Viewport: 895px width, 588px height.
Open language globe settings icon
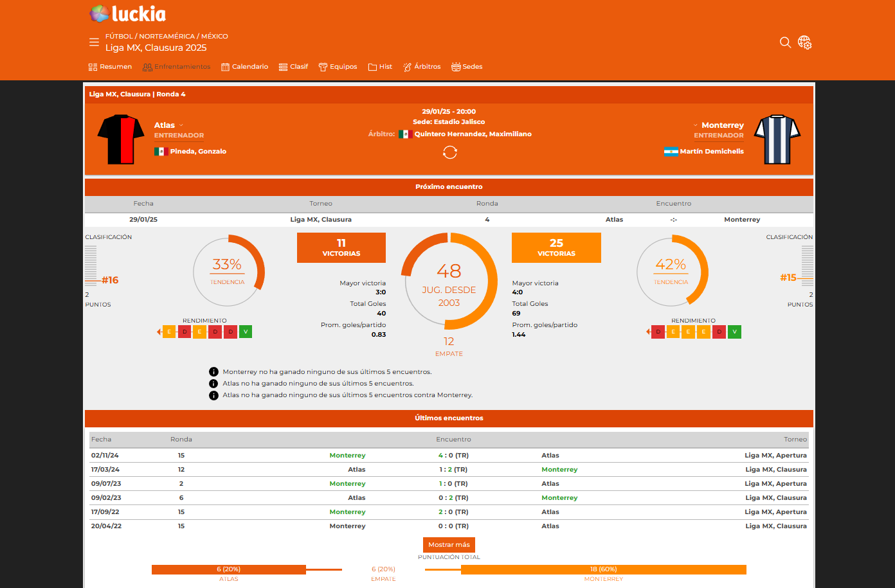point(804,42)
